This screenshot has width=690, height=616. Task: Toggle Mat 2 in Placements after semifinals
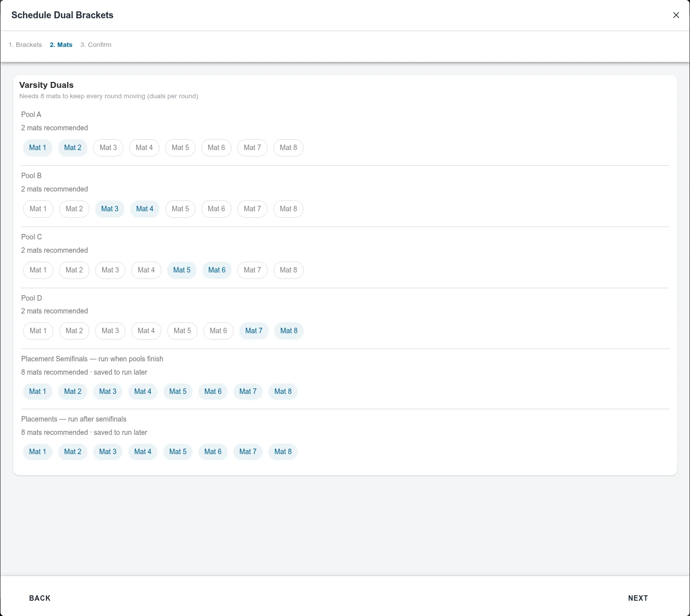73,452
